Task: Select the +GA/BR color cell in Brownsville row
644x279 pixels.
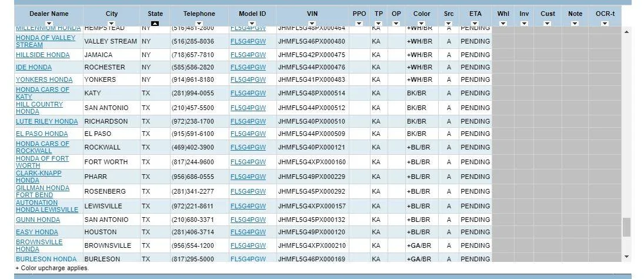Action: [422, 245]
